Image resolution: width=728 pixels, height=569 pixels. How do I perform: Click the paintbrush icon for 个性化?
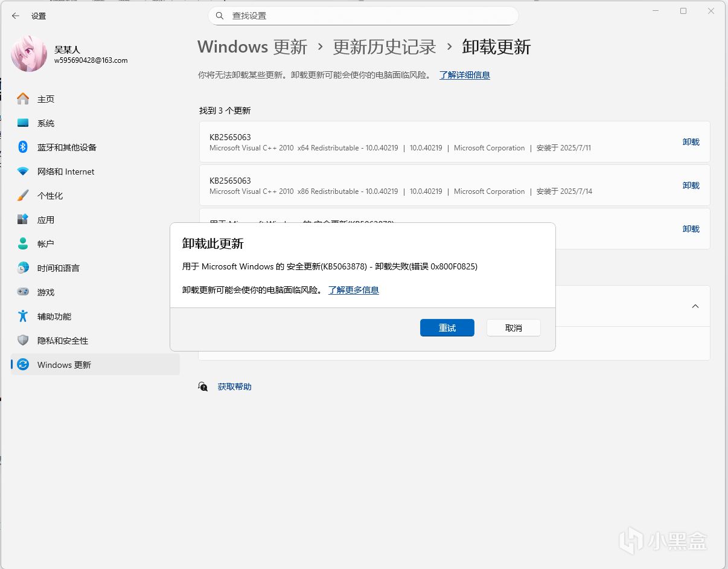click(x=23, y=195)
